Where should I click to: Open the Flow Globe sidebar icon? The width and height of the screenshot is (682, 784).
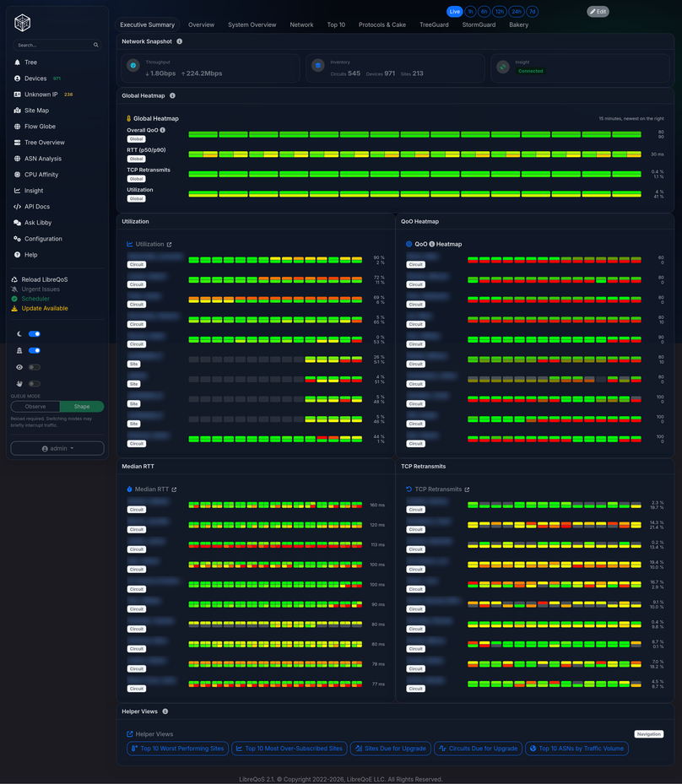pos(18,127)
